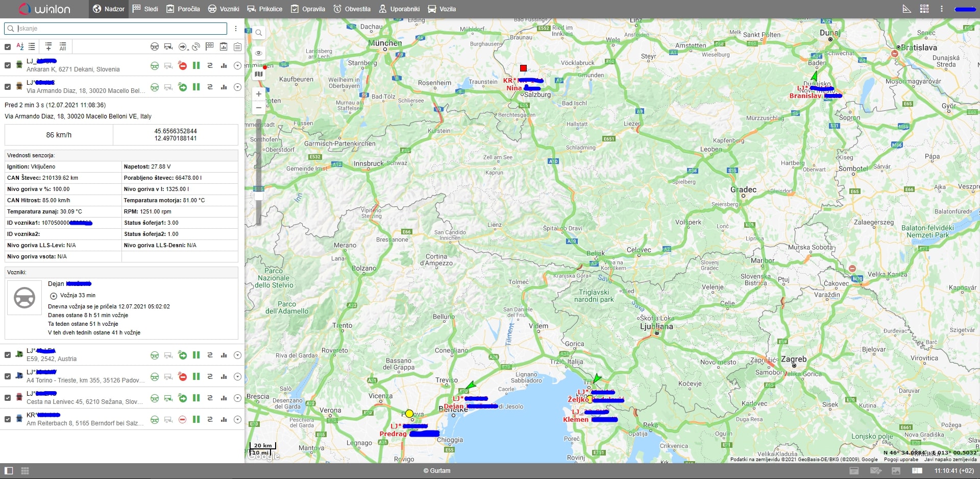Viewport: 980px width, 479px height.
Task: Toggle map layer visibility eye icon
Action: point(259,53)
